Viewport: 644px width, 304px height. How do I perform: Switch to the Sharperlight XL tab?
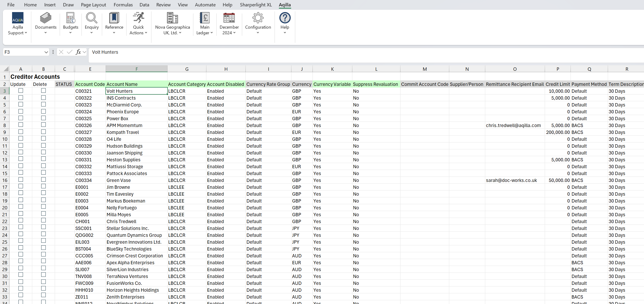tap(255, 5)
